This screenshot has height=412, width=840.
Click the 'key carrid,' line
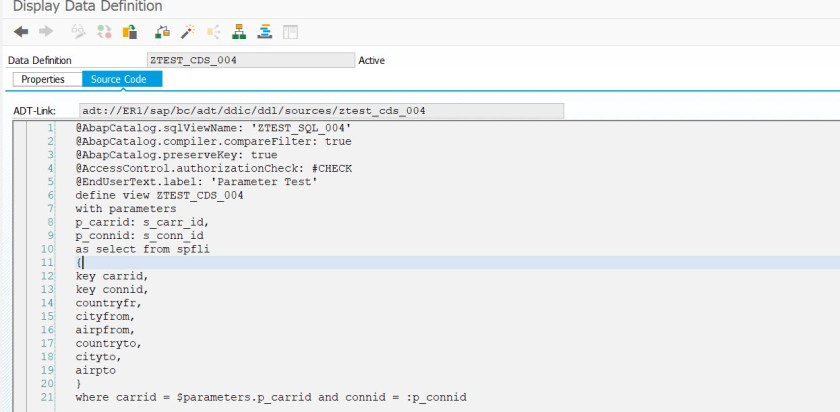[x=112, y=276]
